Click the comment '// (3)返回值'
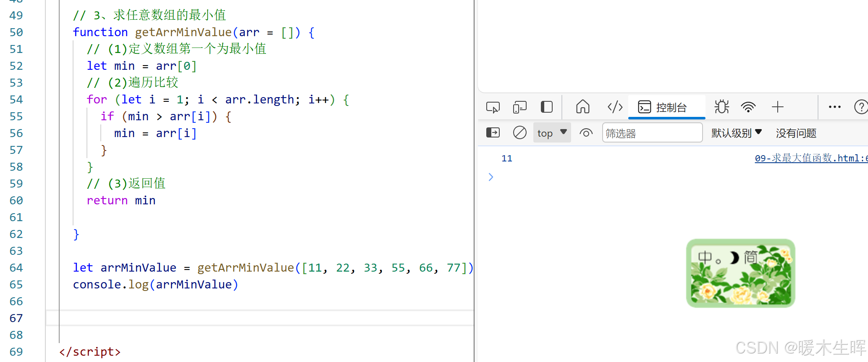Screen dimensions: 868x362 pos(126,183)
